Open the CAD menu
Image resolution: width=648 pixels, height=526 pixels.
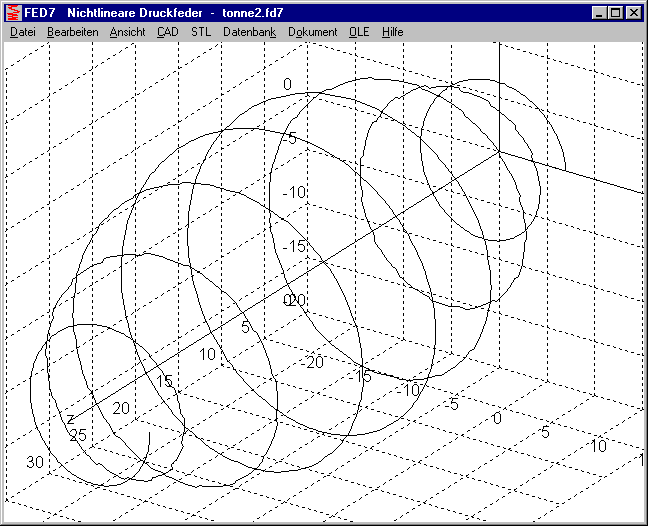click(168, 32)
